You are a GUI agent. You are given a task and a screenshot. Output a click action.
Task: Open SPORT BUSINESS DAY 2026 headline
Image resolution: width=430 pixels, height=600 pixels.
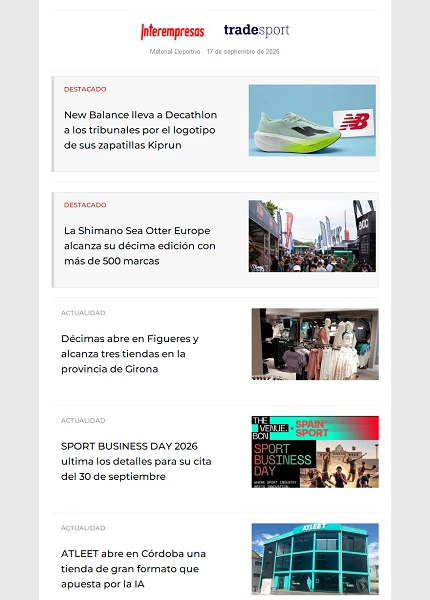(136, 461)
